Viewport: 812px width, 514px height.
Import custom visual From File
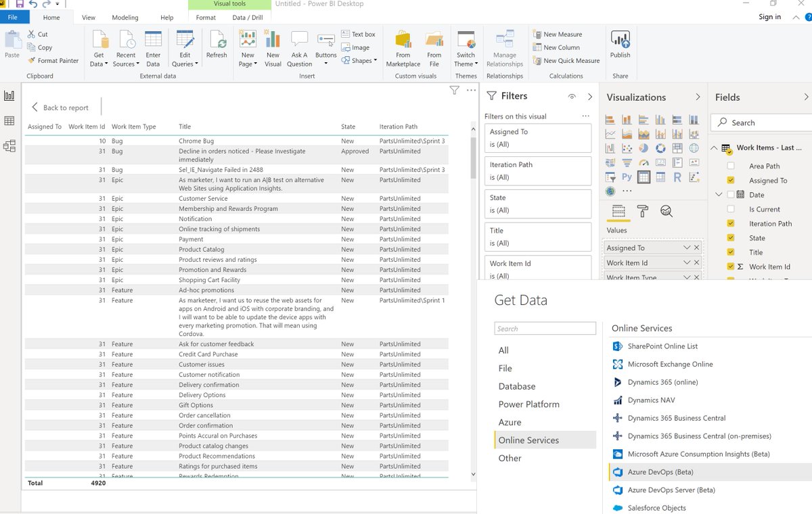(x=434, y=49)
